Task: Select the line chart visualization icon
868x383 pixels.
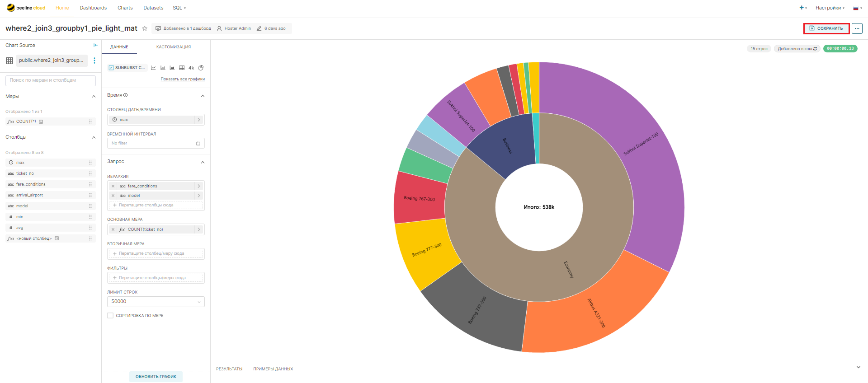Action: pos(153,68)
